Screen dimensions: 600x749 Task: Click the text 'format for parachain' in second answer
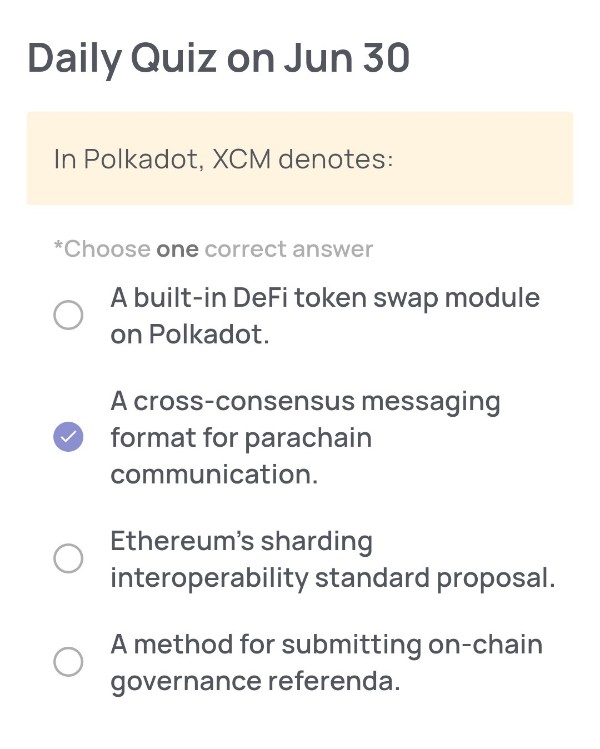(x=241, y=439)
